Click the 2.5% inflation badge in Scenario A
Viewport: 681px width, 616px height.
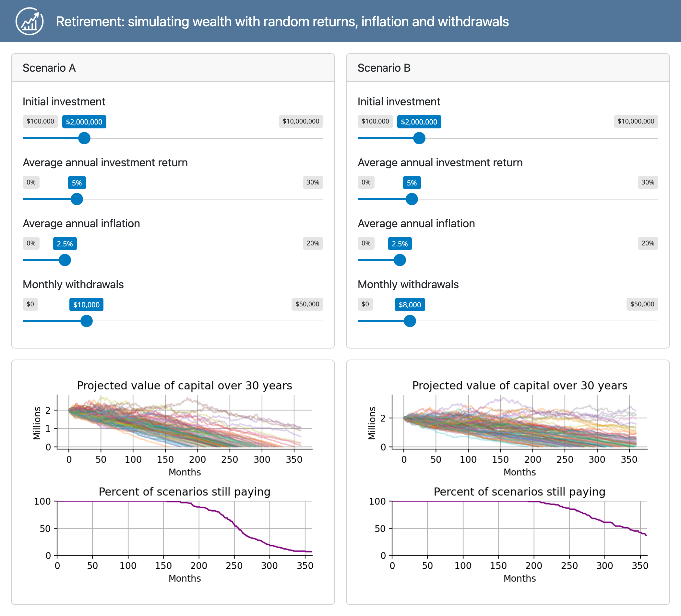click(x=65, y=243)
